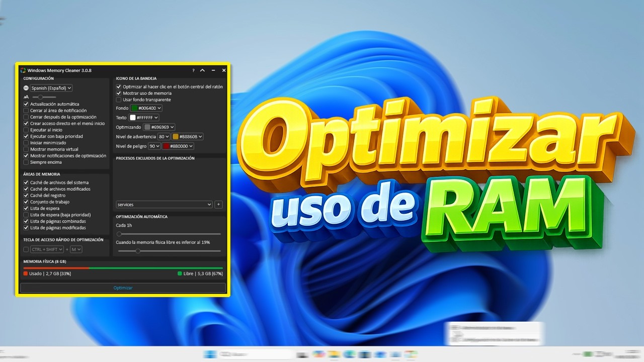Viewport: 644px width, 362px height.
Task: Open the CTRL + SHIFT modifier dropdown
Action: 47,249
